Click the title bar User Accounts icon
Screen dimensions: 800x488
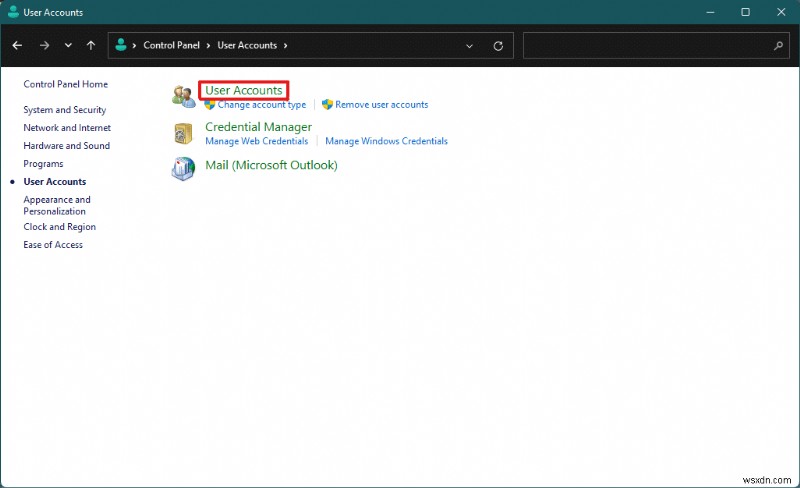tap(13, 12)
